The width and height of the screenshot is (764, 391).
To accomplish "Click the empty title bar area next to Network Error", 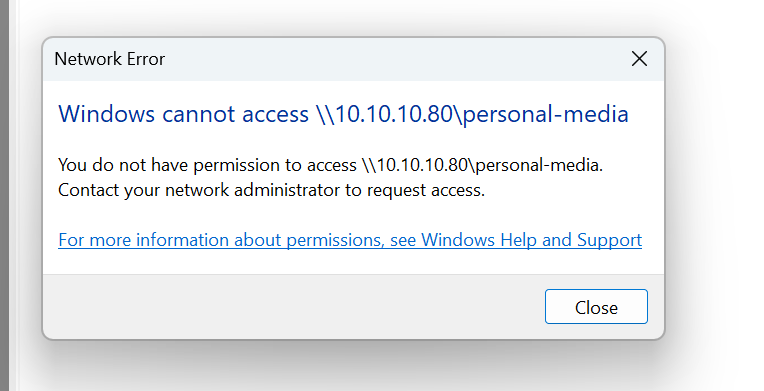I will (x=390, y=59).
